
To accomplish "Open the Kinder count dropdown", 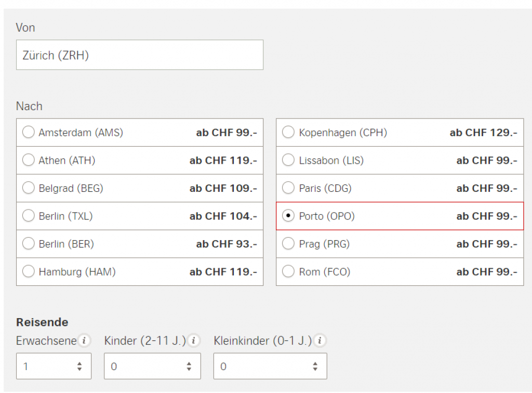I will (152, 366).
